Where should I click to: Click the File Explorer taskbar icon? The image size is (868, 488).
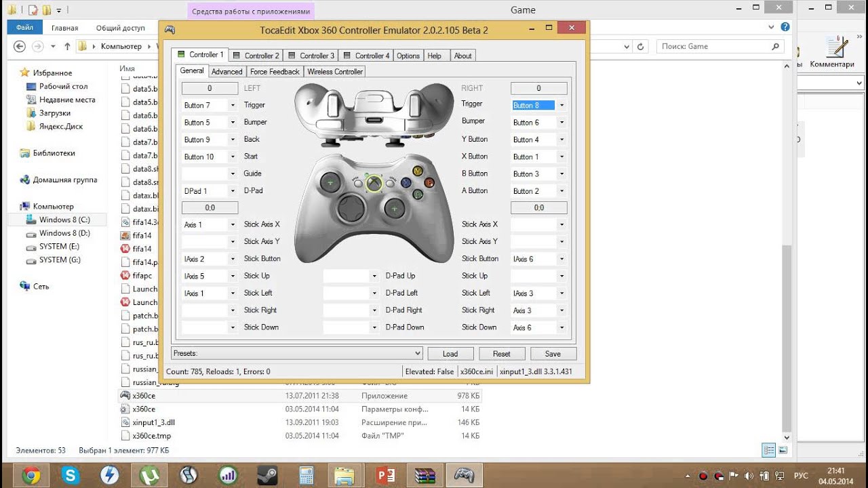(344, 474)
